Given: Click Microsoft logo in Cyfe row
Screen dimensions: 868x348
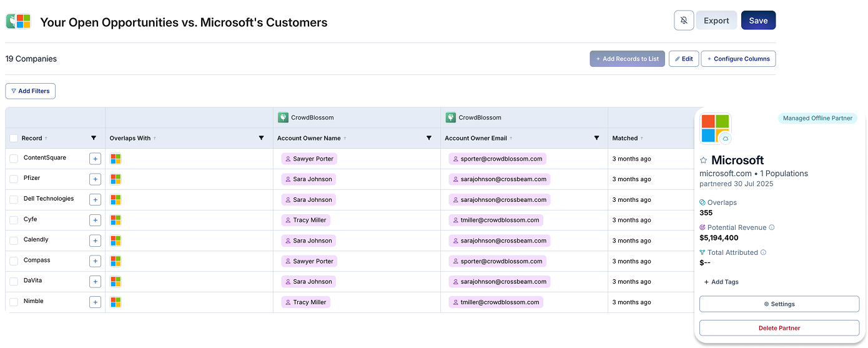Looking at the screenshot, I should (x=116, y=220).
